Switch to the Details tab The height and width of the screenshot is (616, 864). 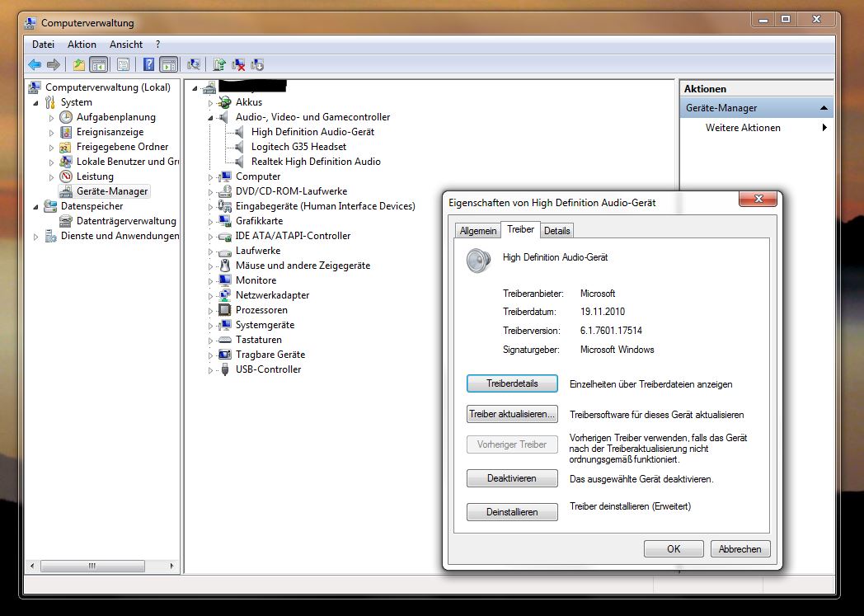[556, 231]
